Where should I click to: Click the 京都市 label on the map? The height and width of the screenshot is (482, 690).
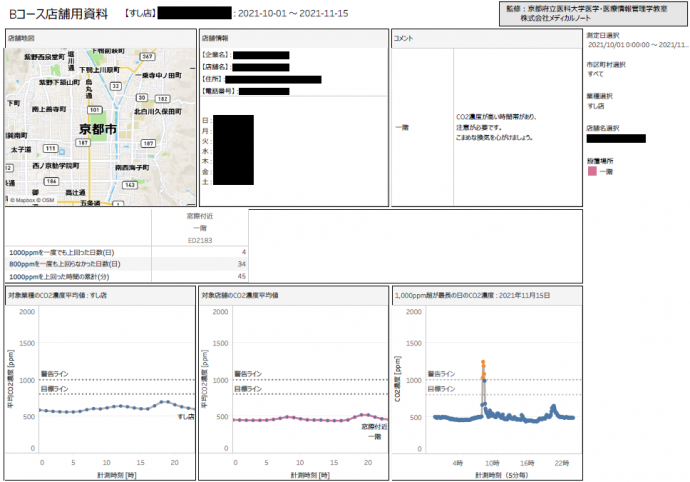point(98,129)
